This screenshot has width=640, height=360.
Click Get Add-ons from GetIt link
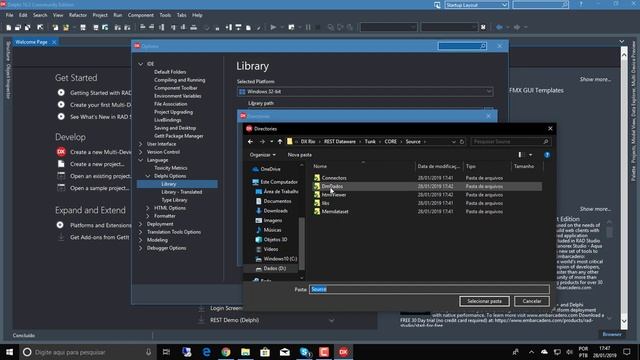pyautogui.click(x=100, y=237)
